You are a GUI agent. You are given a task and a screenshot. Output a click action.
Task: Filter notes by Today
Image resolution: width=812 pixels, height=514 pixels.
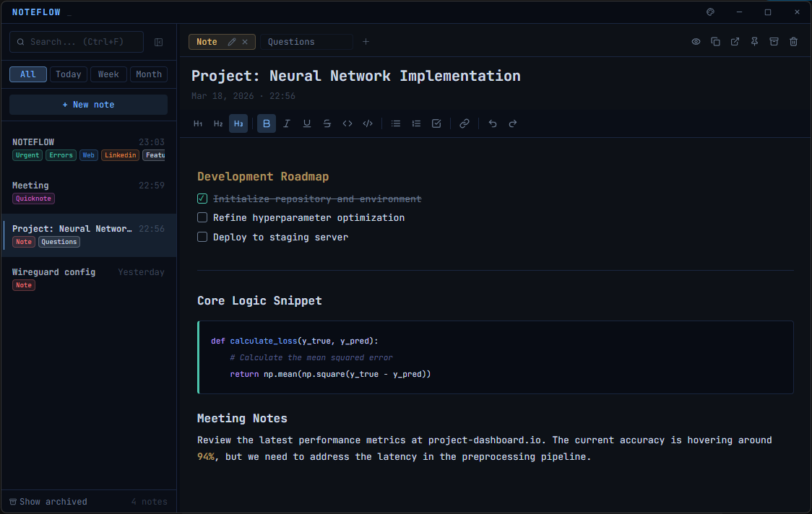[x=69, y=74]
